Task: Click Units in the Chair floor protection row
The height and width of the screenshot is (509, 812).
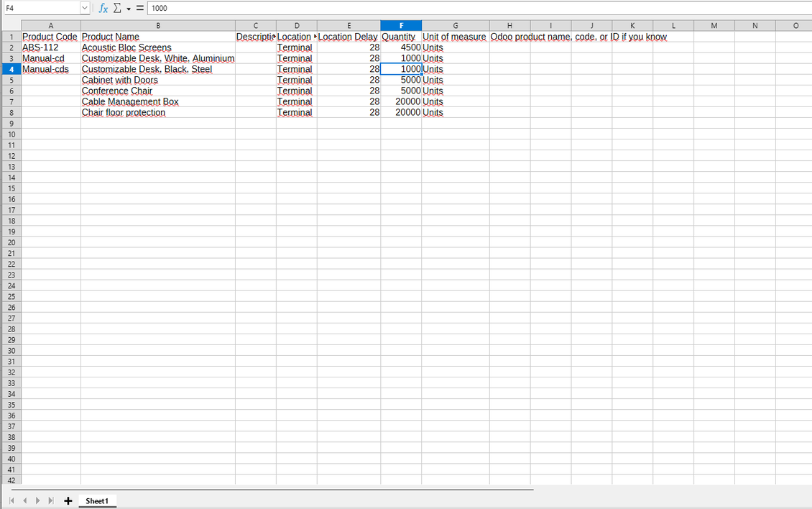Action: tap(455, 112)
